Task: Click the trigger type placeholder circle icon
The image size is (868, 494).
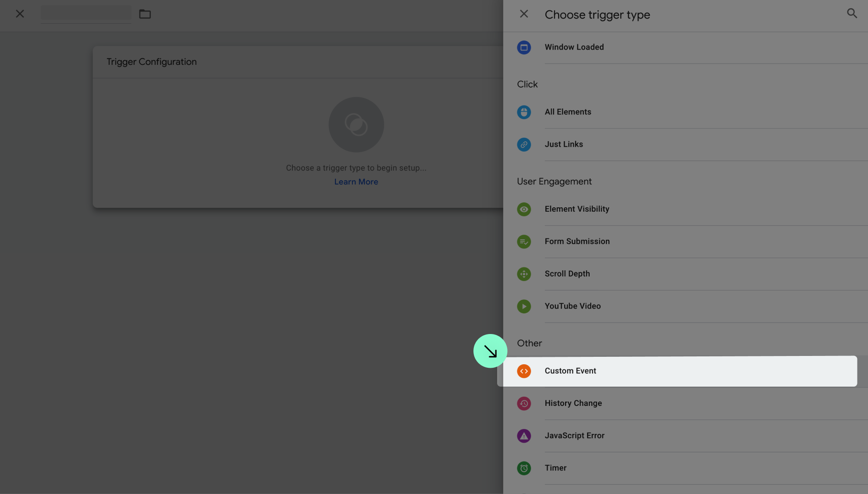Action: [356, 124]
